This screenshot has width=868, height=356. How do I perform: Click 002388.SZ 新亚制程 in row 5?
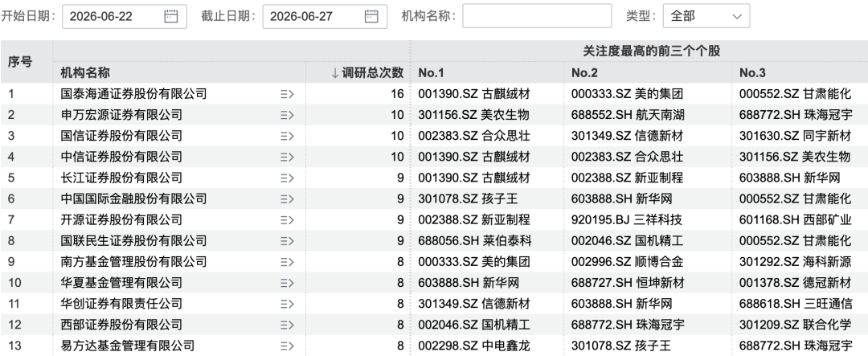coord(627,178)
